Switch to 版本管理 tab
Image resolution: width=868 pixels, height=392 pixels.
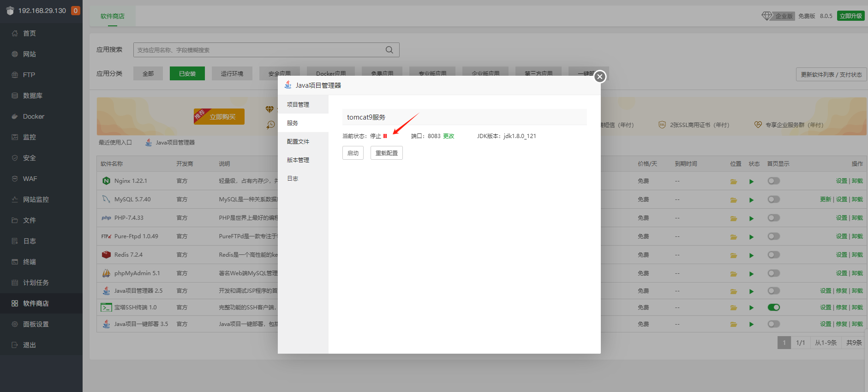coord(303,160)
